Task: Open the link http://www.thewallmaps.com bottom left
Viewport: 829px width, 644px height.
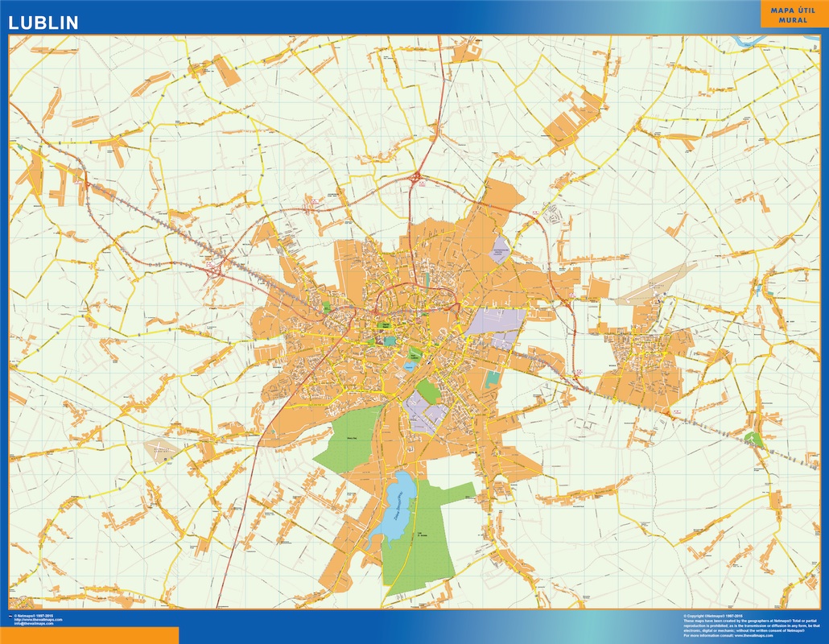Action: [x=38, y=618]
